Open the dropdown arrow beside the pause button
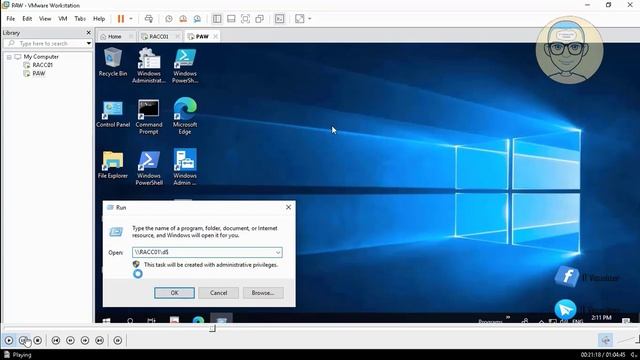The width and height of the screenshot is (640, 360). click(131, 19)
